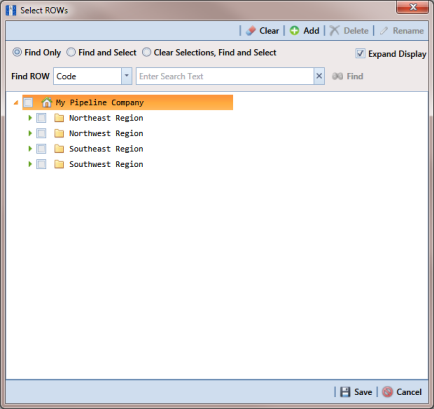Click the red Cancel icon
434x409 pixels.
[387, 392]
